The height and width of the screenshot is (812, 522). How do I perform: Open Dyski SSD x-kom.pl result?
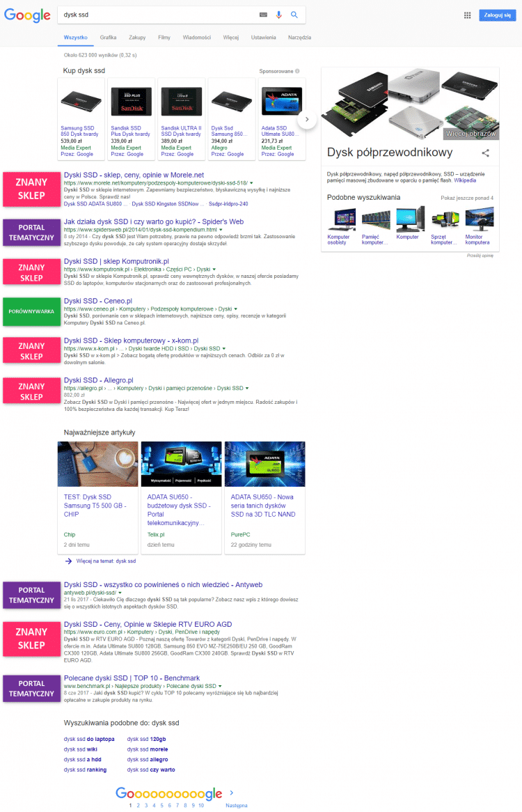coord(131,341)
